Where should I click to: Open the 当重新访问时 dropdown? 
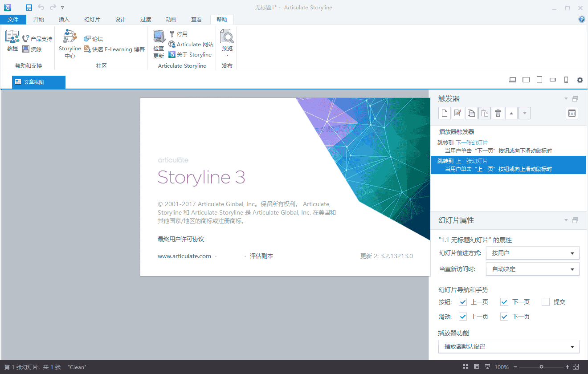coord(533,269)
